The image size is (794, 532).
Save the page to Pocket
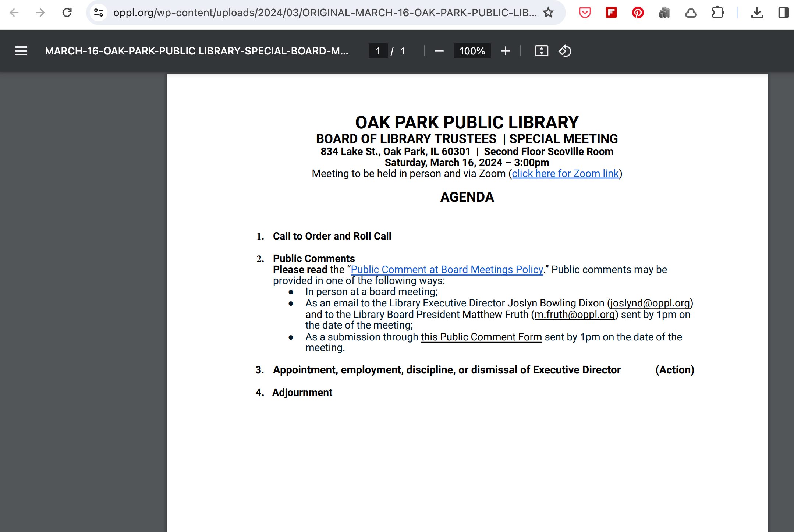[x=584, y=12]
